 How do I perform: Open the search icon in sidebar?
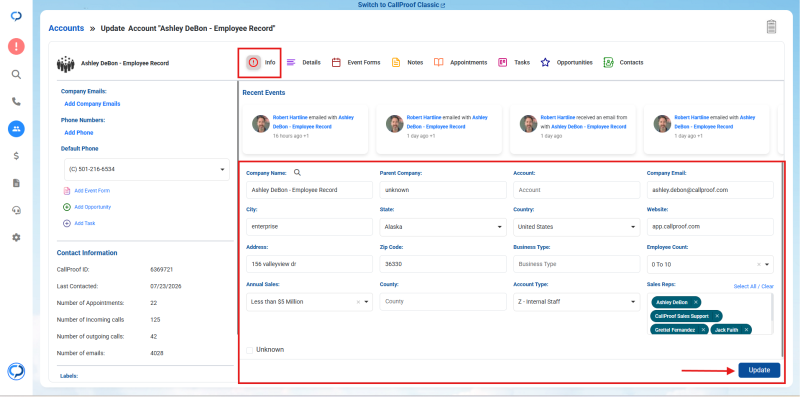point(16,75)
